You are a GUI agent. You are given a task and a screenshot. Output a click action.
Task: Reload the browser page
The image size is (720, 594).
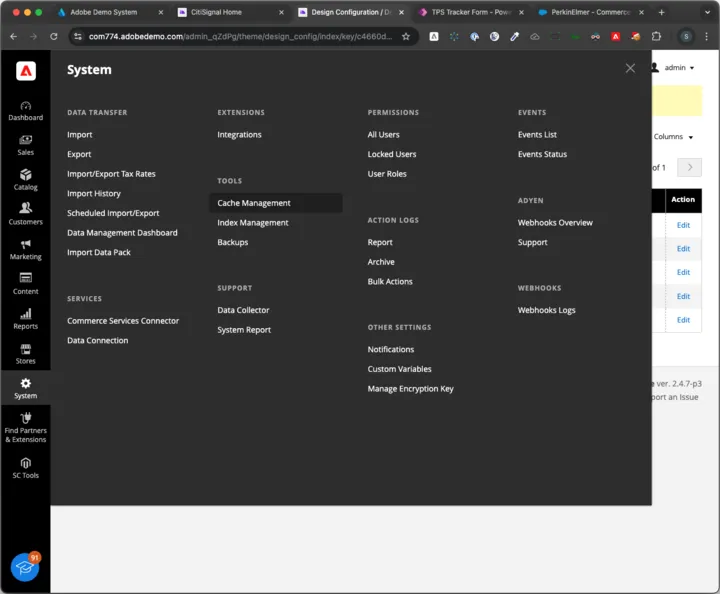pyautogui.click(x=54, y=37)
